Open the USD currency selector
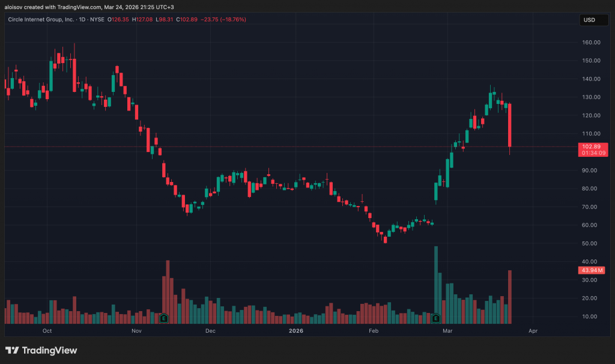The image size is (615, 364). click(x=589, y=20)
